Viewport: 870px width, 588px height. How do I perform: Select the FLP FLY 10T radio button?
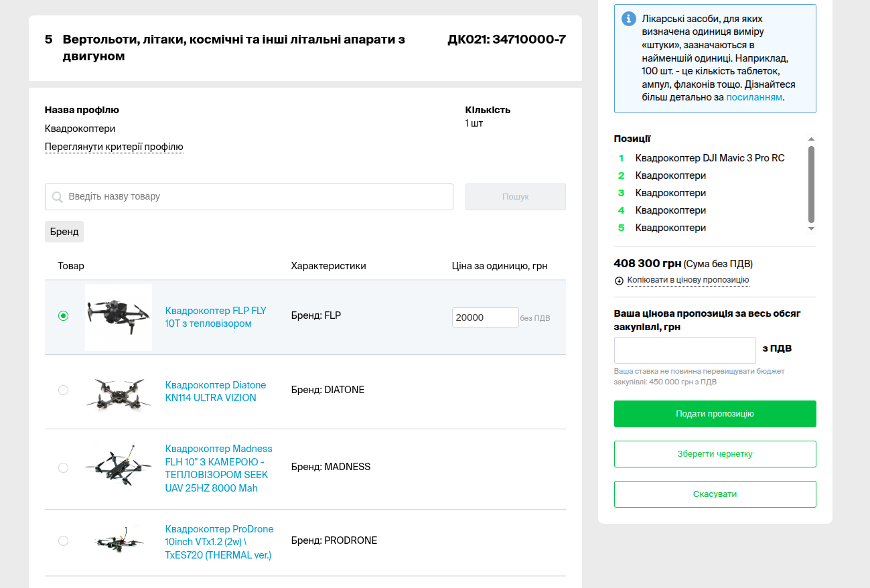63,315
